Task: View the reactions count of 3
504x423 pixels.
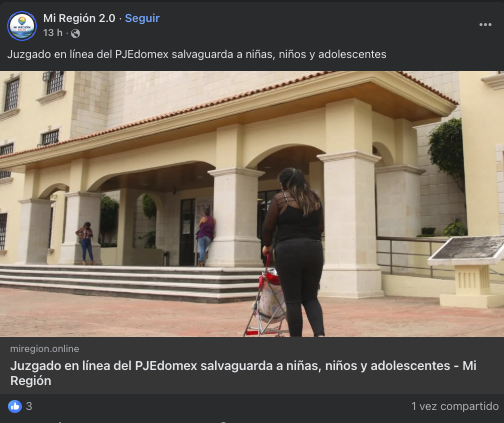Action: coord(29,406)
